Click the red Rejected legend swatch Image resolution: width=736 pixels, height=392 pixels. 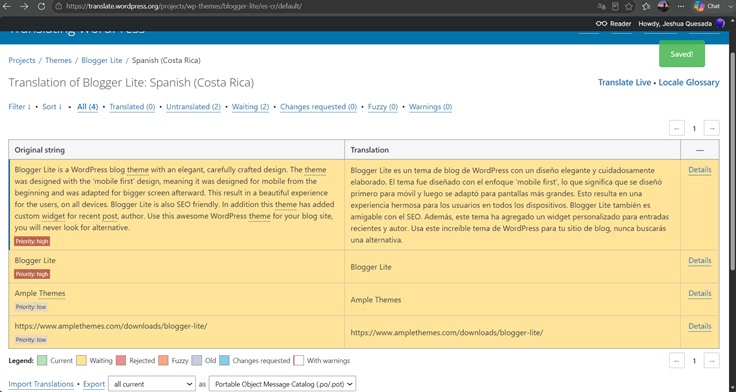click(121, 361)
